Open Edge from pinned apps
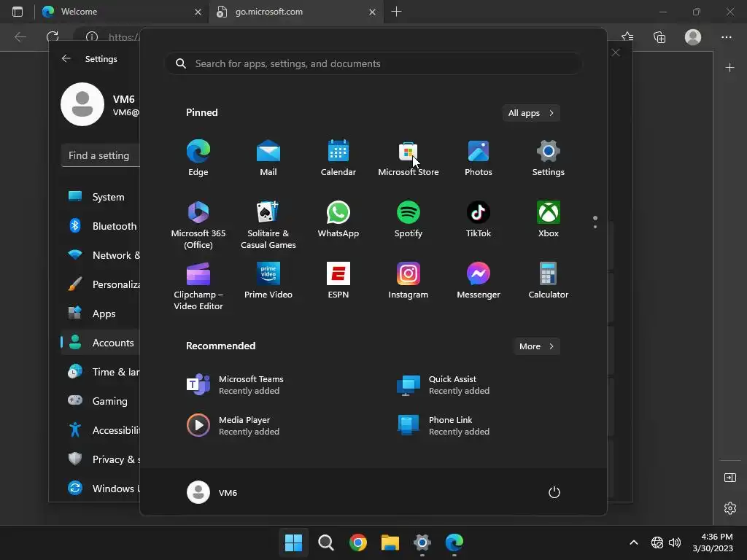Image resolution: width=747 pixels, height=560 pixels. point(198,158)
